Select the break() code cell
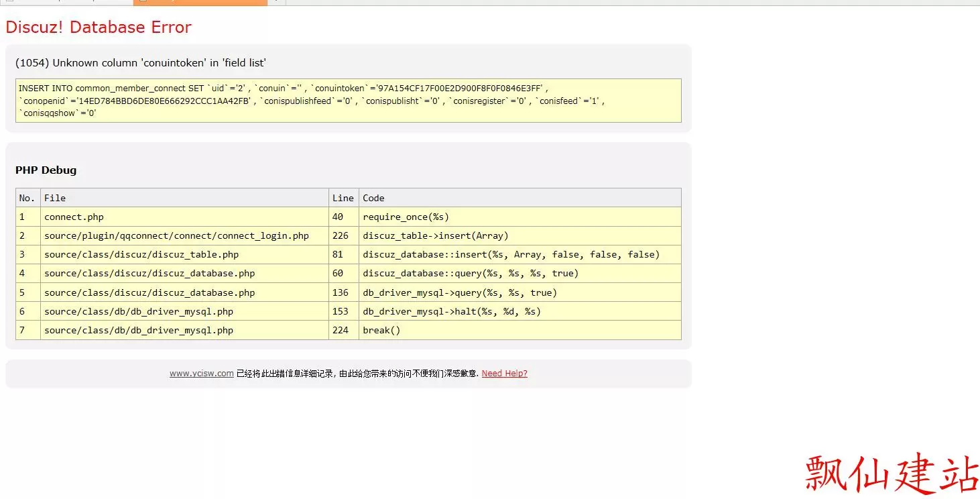Screen dimensions: 980x499 tap(520, 330)
